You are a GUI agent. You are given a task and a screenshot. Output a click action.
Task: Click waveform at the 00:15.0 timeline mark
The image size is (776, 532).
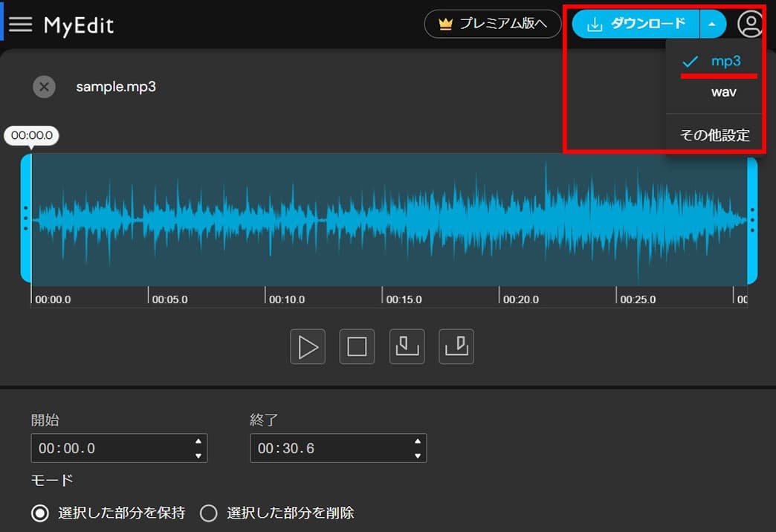383,220
